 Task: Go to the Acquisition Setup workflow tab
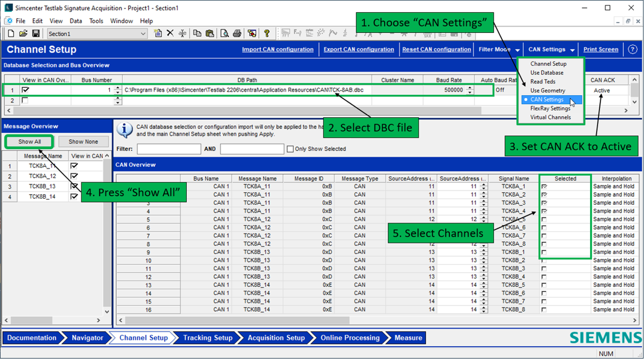[x=276, y=338]
